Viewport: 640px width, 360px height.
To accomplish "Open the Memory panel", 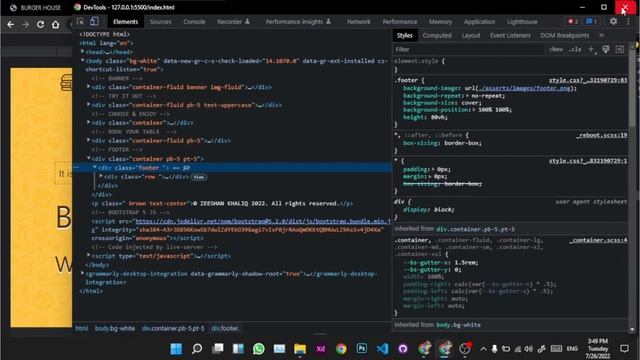I will (x=440, y=22).
